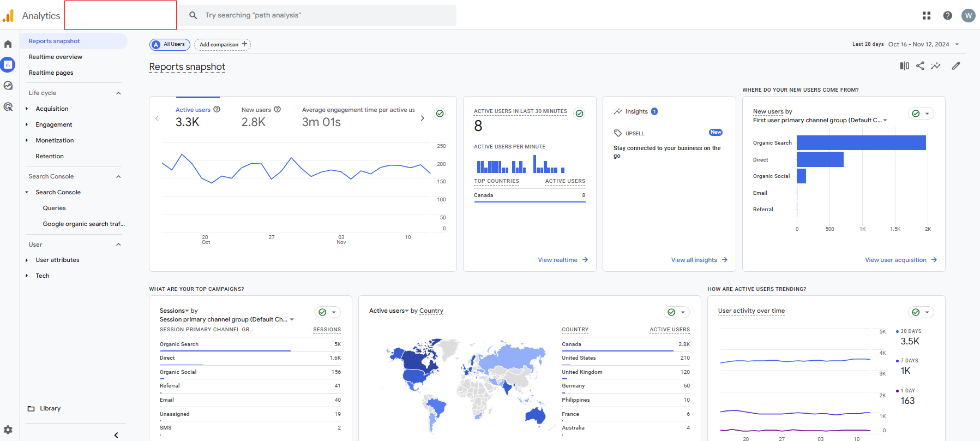980x441 pixels.
Task: Click the Analytics logo icon
Action: (9, 15)
